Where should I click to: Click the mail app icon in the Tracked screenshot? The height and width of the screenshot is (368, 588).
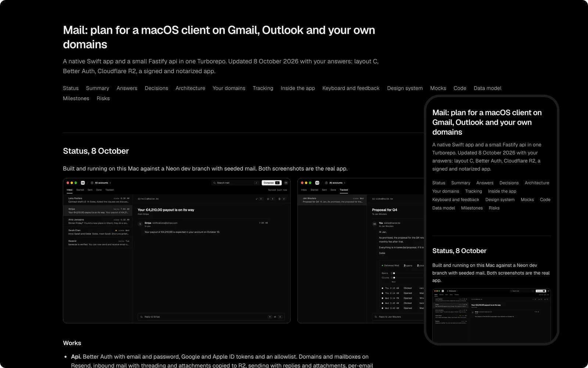point(317,183)
